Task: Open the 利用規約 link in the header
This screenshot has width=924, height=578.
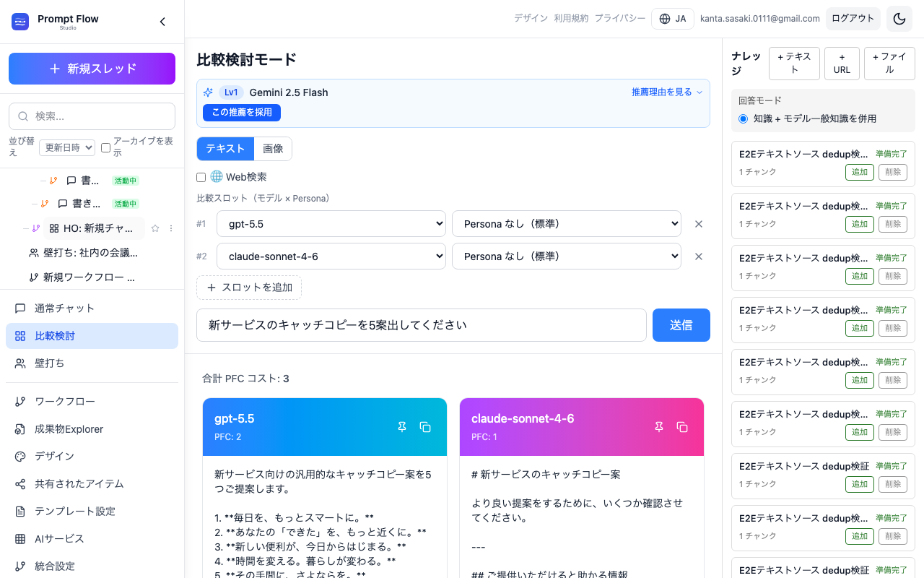Action: tap(571, 19)
